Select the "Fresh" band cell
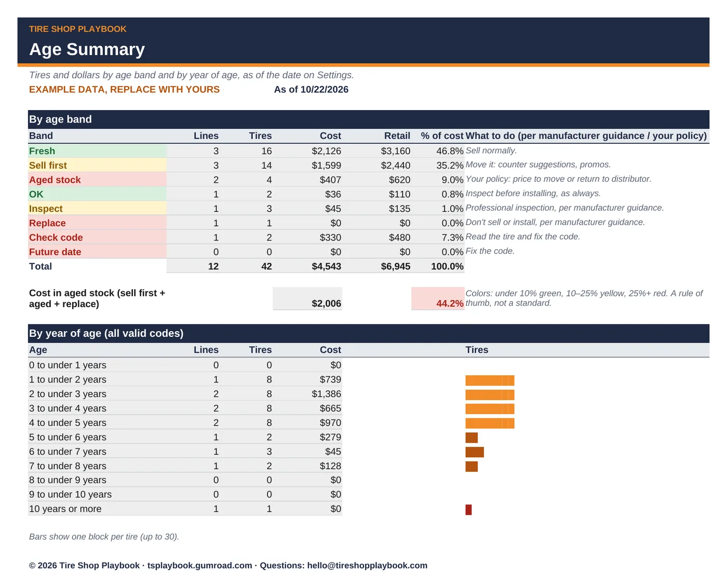Image resolution: width=727 pixels, height=588 pixels. tap(98, 151)
